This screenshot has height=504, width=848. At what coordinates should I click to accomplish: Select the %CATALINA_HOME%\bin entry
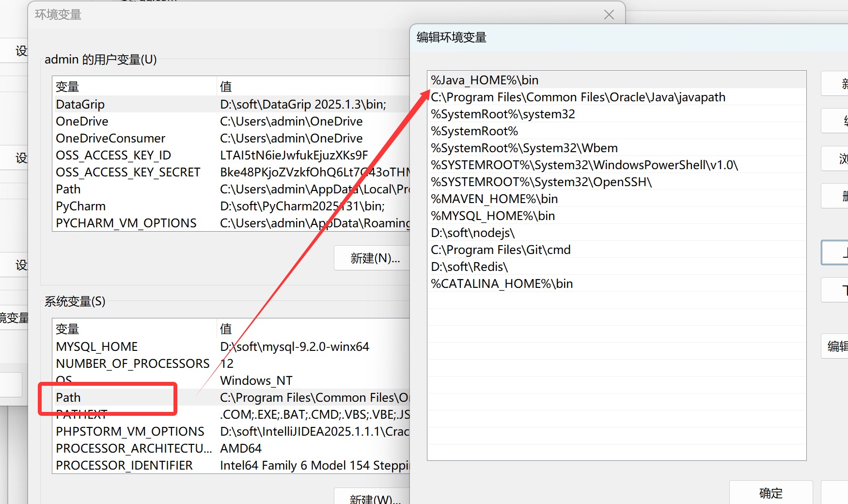click(502, 284)
